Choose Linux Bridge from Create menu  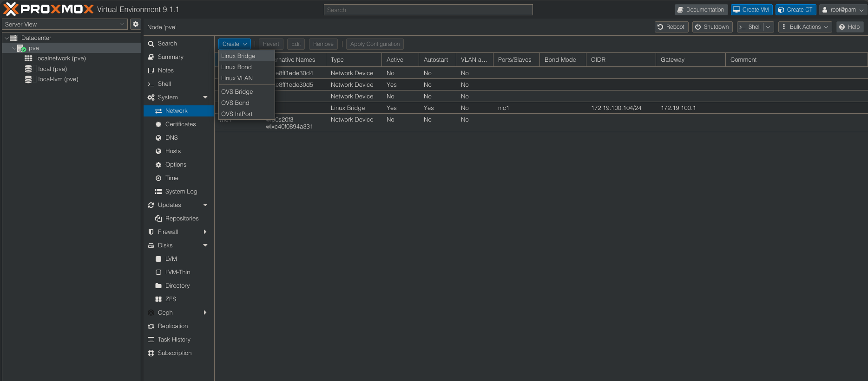click(x=238, y=56)
